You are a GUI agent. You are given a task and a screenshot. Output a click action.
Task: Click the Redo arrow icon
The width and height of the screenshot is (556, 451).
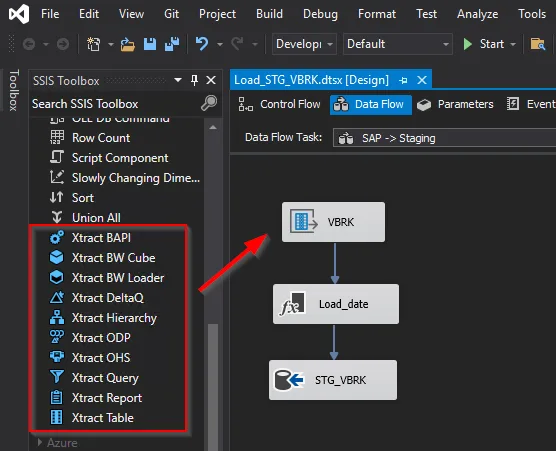pos(237,44)
